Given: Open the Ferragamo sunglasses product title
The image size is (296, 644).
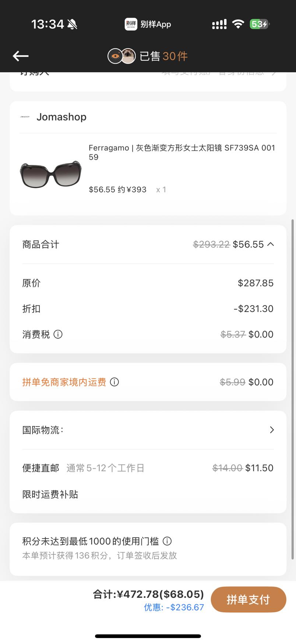Looking at the screenshot, I should (182, 152).
